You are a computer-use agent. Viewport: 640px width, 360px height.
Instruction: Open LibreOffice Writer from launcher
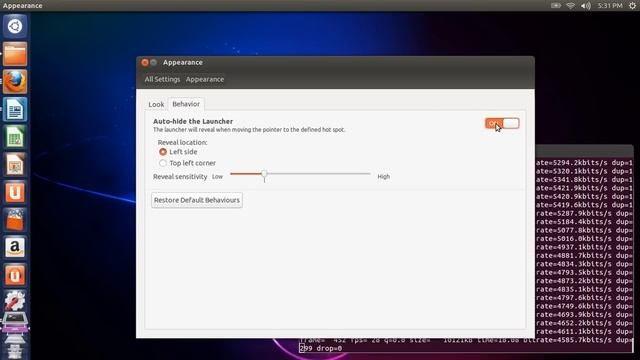tap(15, 109)
